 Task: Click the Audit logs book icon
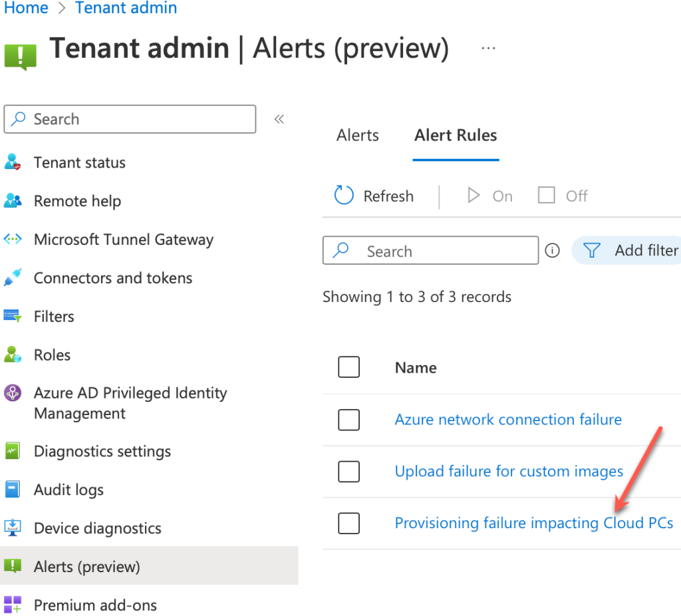[x=13, y=489]
